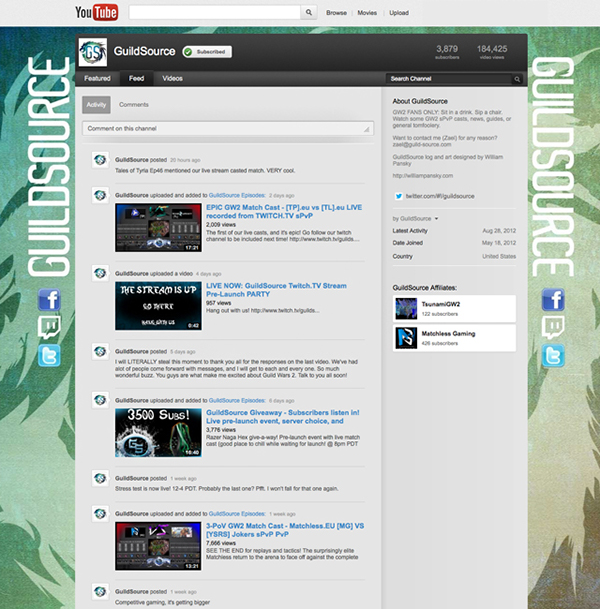Image resolution: width=600 pixels, height=609 pixels.
Task: Click twitter.com/#!/guildsource link
Action: [x=440, y=196]
